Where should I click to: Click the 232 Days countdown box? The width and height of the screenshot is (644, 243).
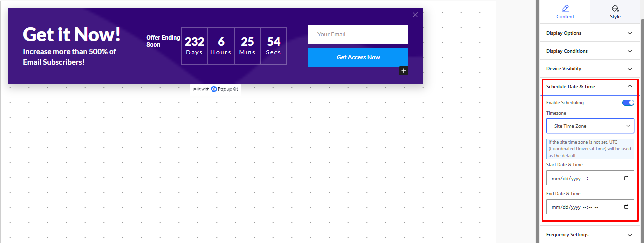point(194,46)
